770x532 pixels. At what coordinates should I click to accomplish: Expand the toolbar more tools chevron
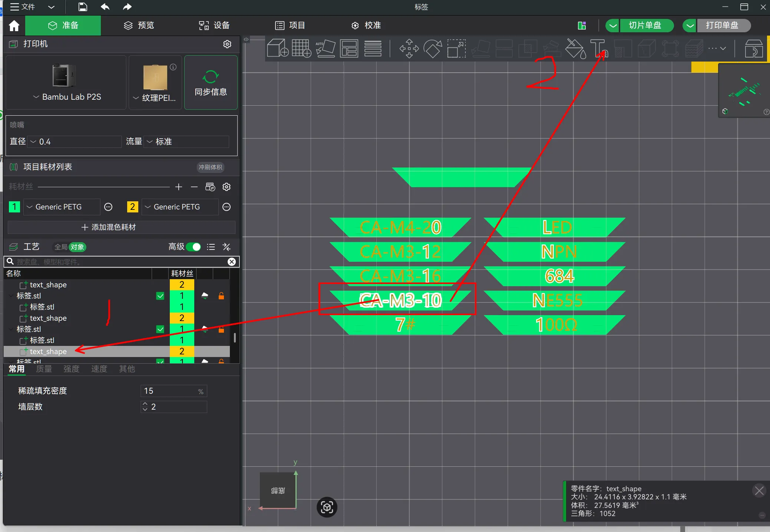pyautogui.click(x=723, y=49)
